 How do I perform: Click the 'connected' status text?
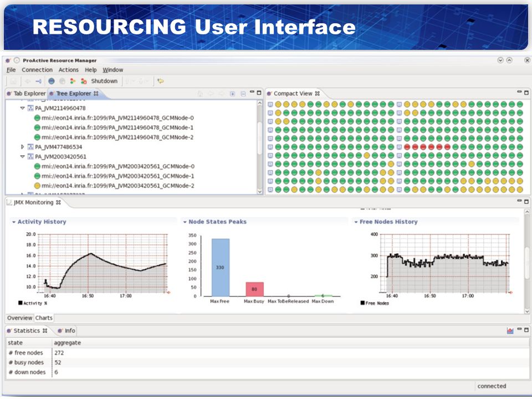click(x=492, y=386)
